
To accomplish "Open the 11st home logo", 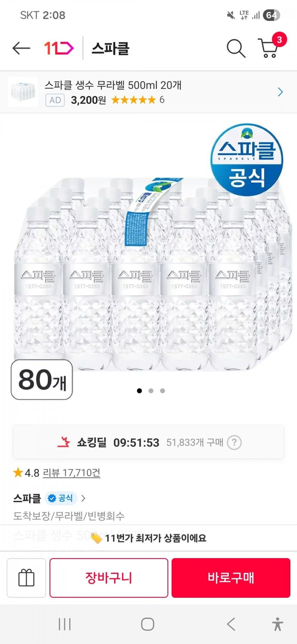I will click(x=59, y=48).
